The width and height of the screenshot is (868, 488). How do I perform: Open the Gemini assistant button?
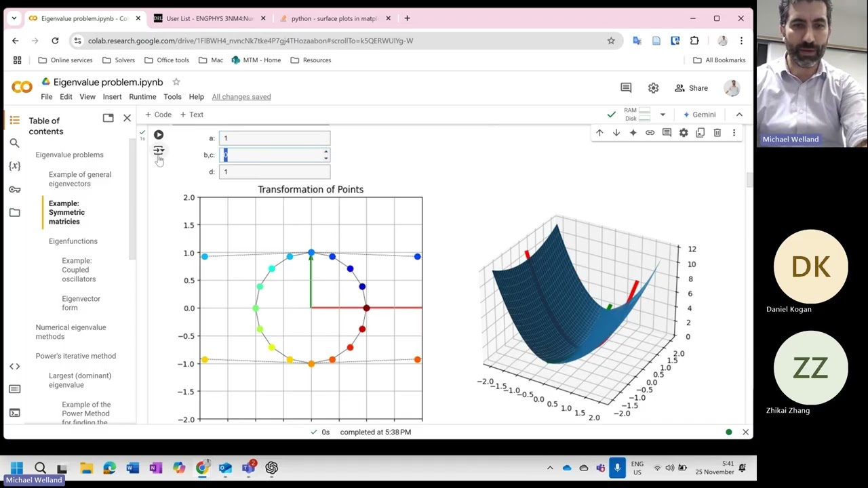point(699,115)
